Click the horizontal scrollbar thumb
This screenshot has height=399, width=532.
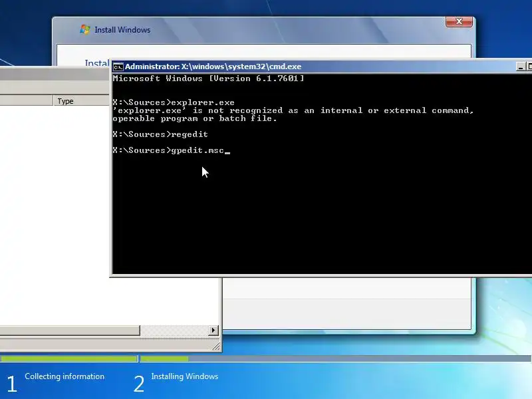click(70, 330)
